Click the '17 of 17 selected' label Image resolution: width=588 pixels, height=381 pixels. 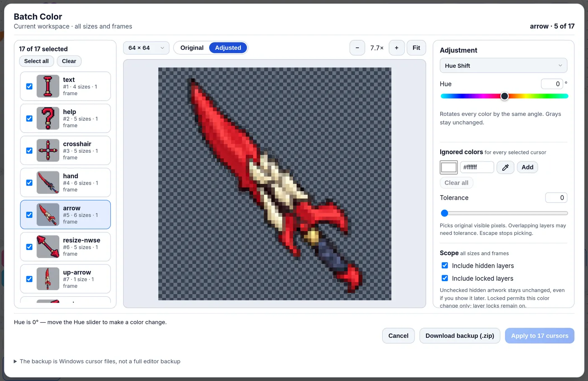click(43, 49)
